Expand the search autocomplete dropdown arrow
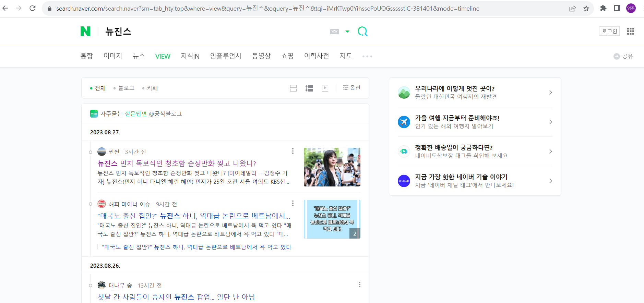The image size is (644, 303). point(347,32)
